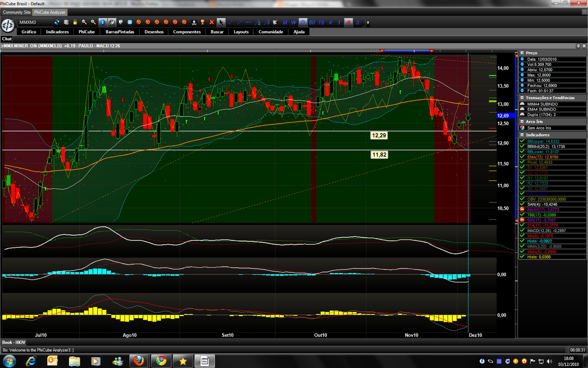588x368 pixels.
Task: Select the Daily timeframe (D)
Action: click(303, 22)
